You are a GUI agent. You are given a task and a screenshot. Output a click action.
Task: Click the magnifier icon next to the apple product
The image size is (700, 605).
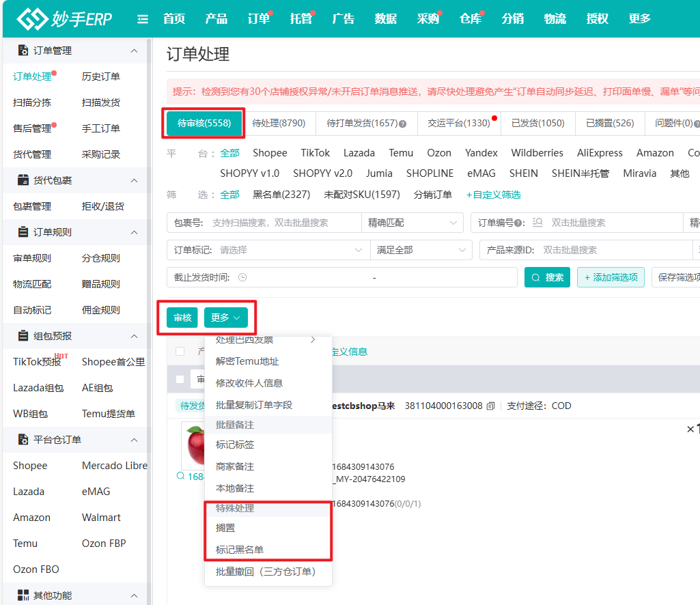[x=180, y=477]
